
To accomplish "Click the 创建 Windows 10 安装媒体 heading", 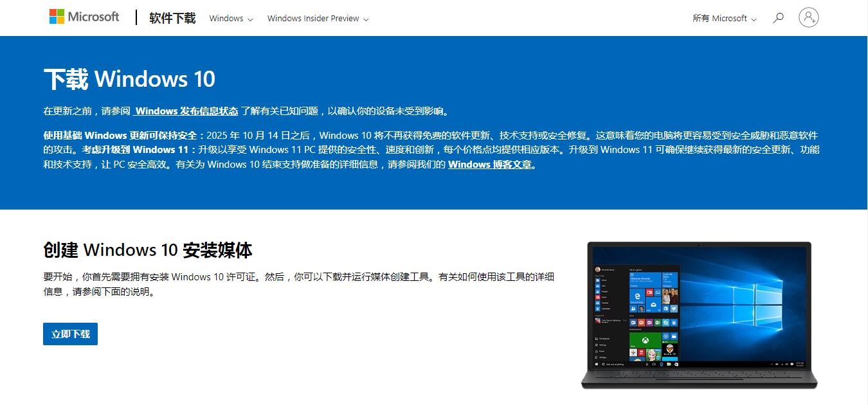I will point(148,250).
